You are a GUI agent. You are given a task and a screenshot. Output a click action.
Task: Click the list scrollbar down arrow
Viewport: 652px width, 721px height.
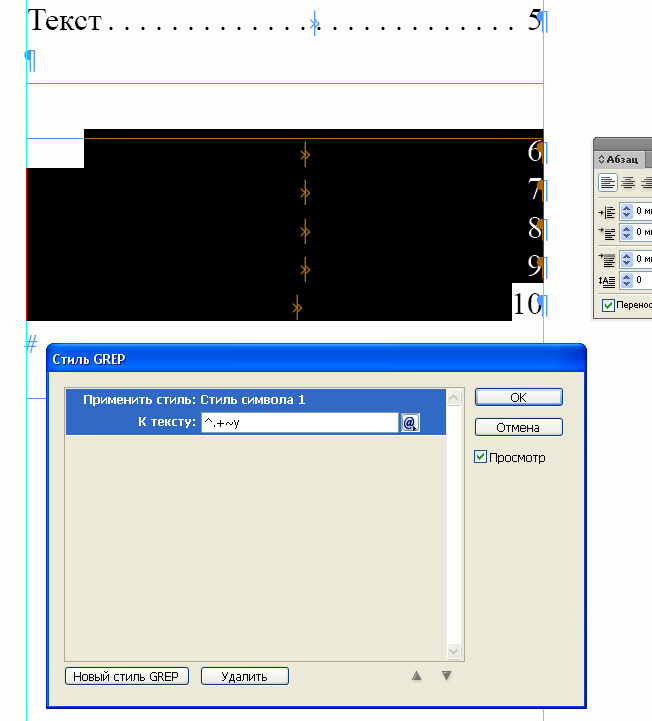[x=453, y=651]
